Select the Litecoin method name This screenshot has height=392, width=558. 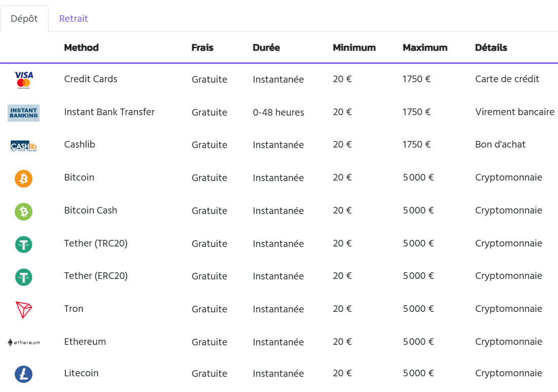tap(81, 373)
